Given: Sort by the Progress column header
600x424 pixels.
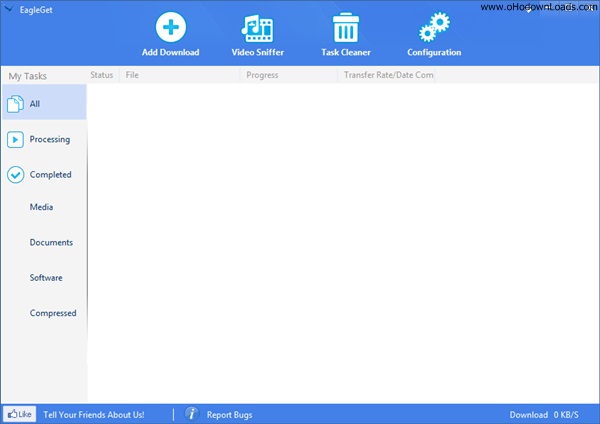Looking at the screenshot, I should pyautogui.click(x=289, y=75).
